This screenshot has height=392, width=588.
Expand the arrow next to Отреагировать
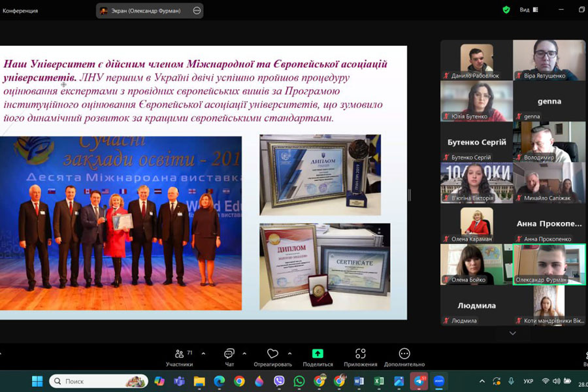pos(290,353)
